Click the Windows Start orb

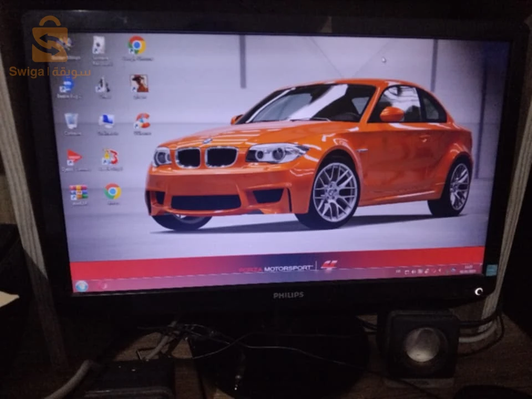click(81, 286)
